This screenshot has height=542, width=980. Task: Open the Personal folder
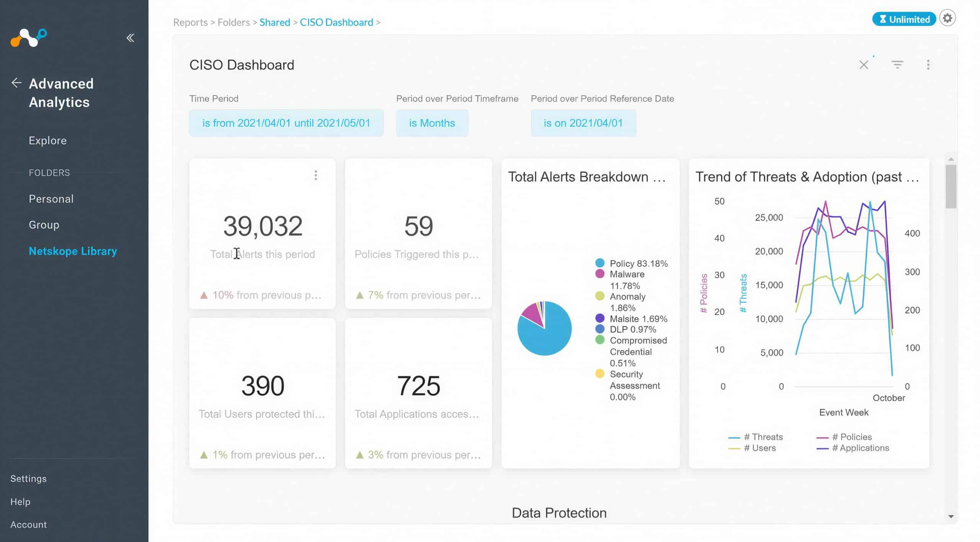(51, 199)
